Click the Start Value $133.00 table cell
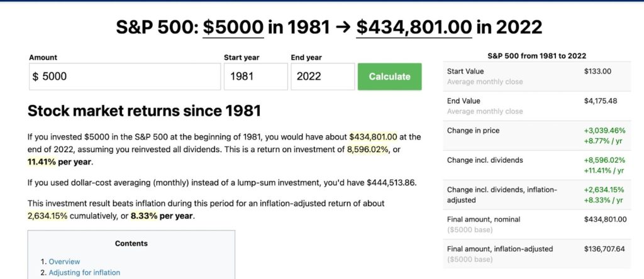The image size is (644, 279). tap(597, 72)
